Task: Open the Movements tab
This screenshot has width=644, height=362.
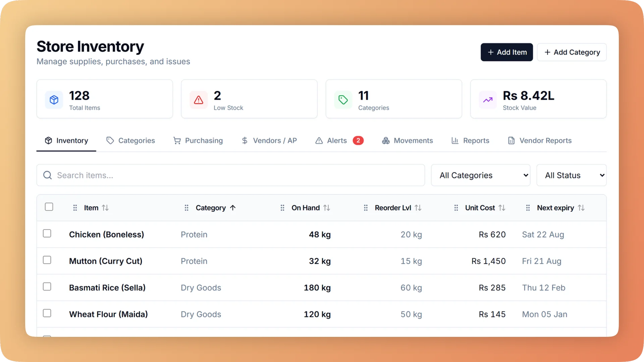Action: [x=407, y=141]
